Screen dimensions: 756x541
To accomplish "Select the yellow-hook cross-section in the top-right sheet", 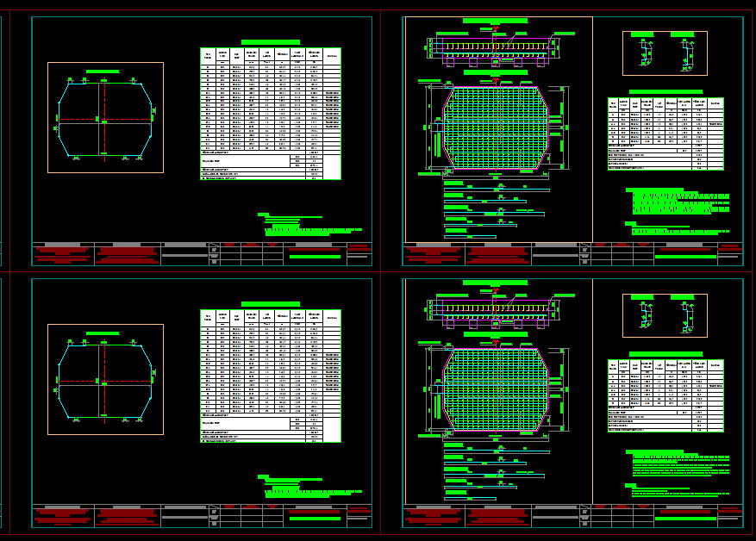I will [x=496, y=48].
